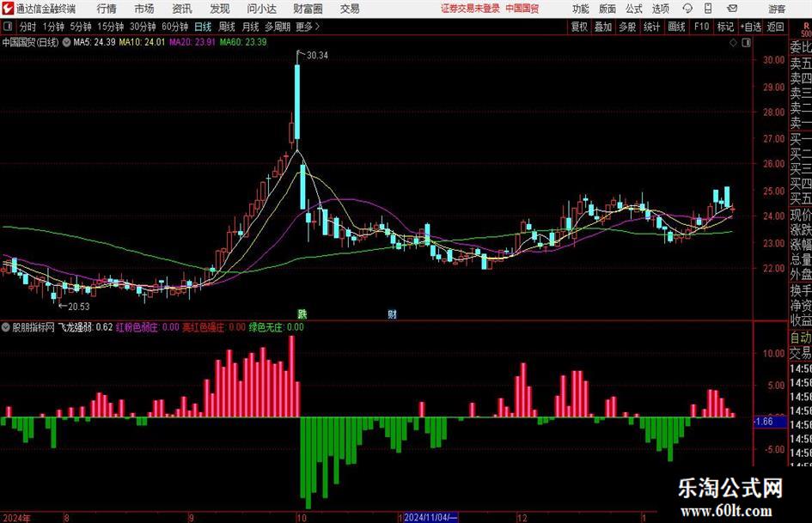Switch to 1分钟 period
The height and width of the screenshot is (523, 812).
coord(53,27)
